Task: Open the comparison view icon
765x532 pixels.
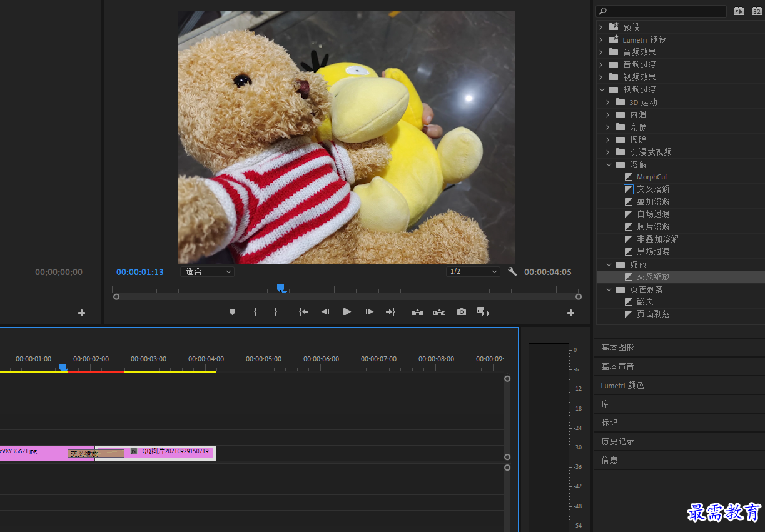Action: (483, 311)
